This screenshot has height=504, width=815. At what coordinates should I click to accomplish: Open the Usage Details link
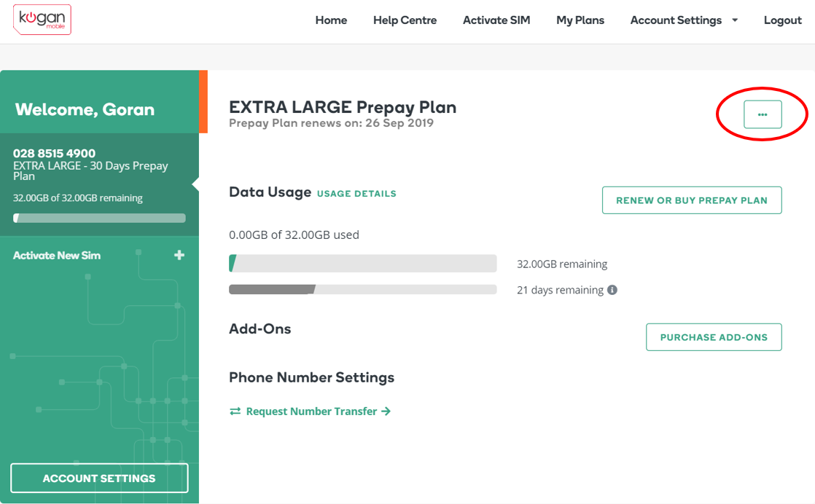click(356, 194)
